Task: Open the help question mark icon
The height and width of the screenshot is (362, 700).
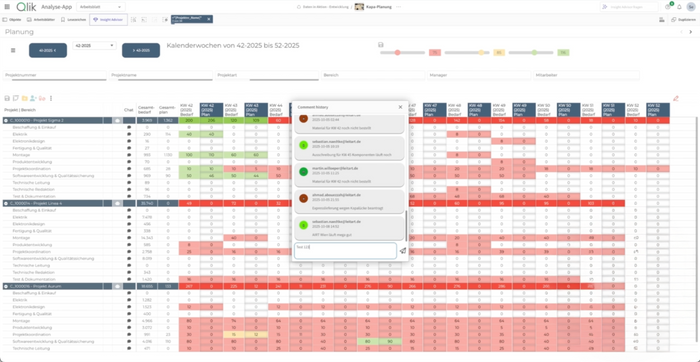Action: (668, 7)
